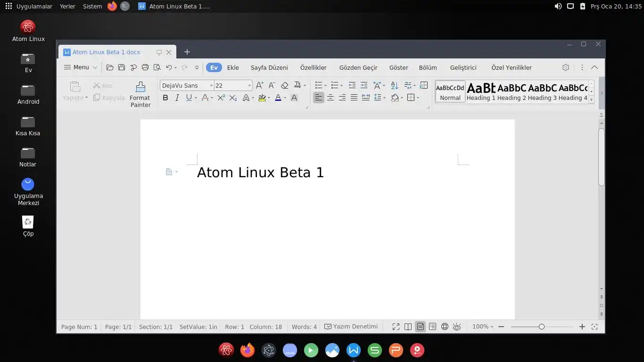Switch to reading layout view

coord(408,327)
